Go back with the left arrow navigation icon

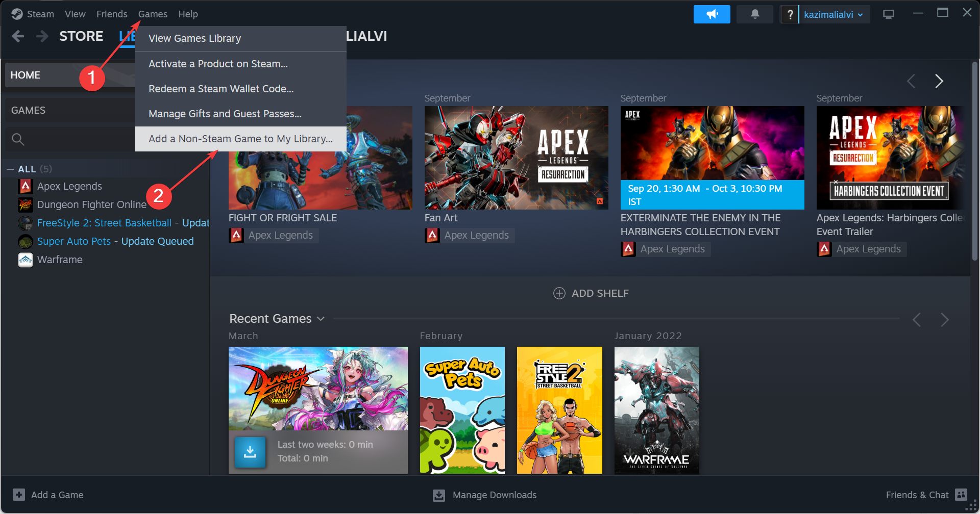pos(18,36)
